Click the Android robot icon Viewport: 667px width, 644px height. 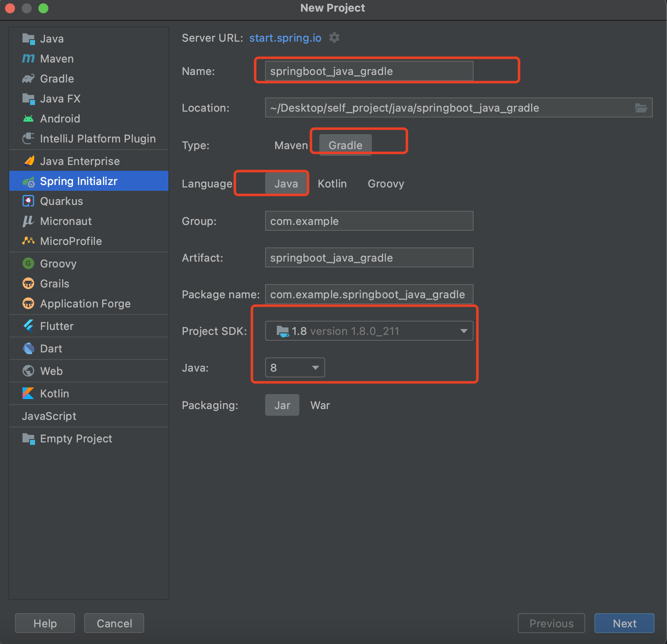[28, 119]
